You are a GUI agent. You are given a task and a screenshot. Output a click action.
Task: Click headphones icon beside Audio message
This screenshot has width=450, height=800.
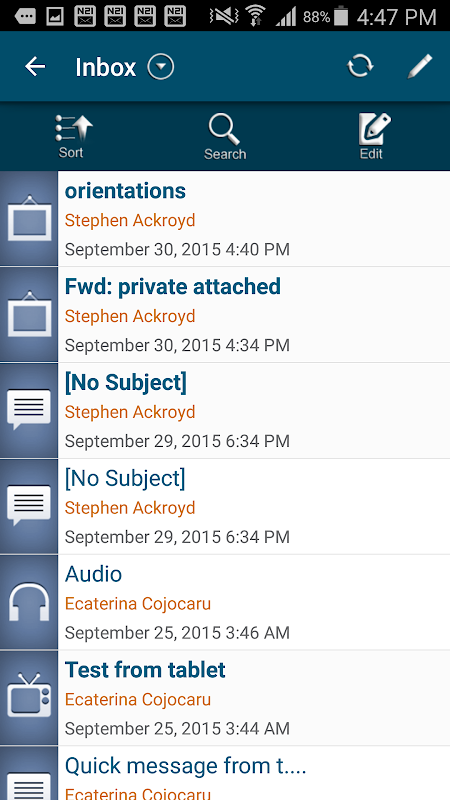click(x=29, y=602)
